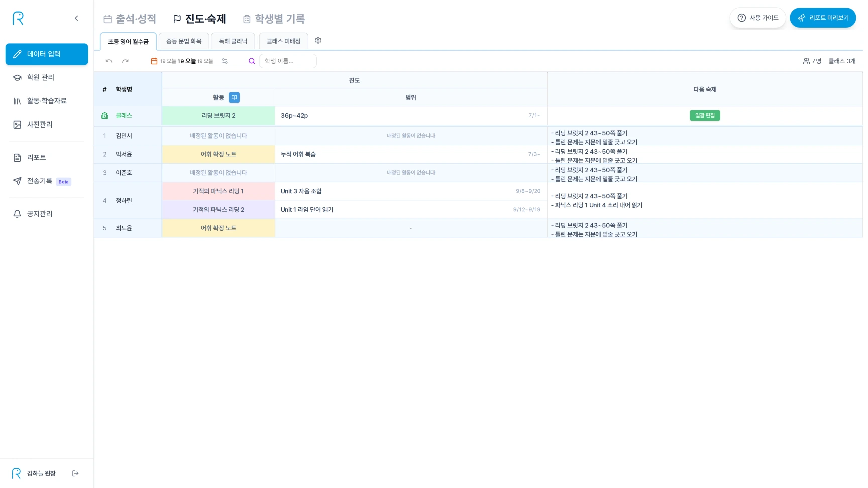Open 사진관리 in the sidebar

[x=47, y=125]
